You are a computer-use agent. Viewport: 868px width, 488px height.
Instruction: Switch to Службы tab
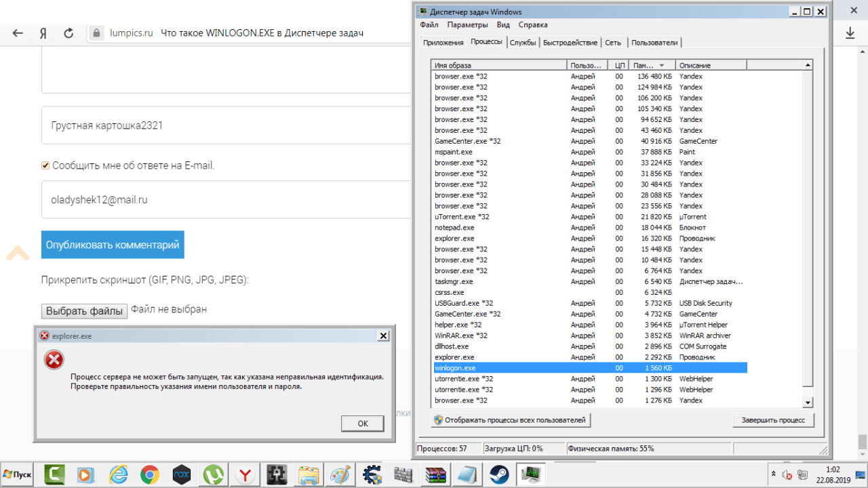[x=523, y=43]
